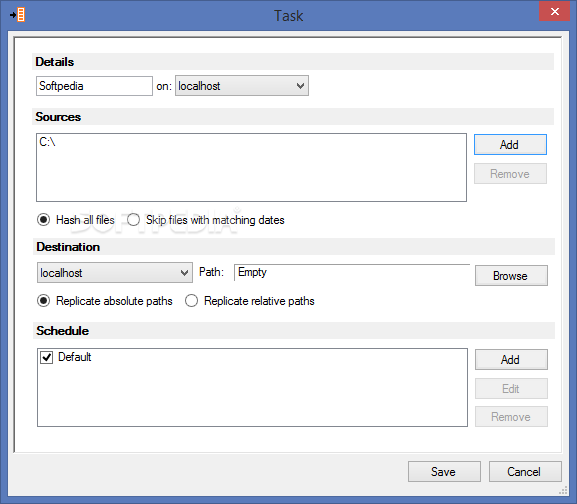Click the Schedule Remove button
The image size is (577, 504).
(x=511, y=416)
